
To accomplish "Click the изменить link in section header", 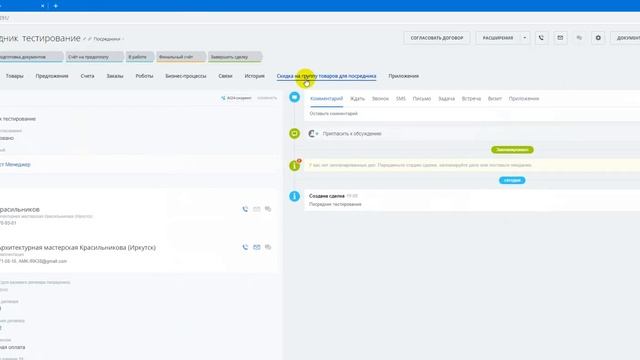I will [267, 98].
